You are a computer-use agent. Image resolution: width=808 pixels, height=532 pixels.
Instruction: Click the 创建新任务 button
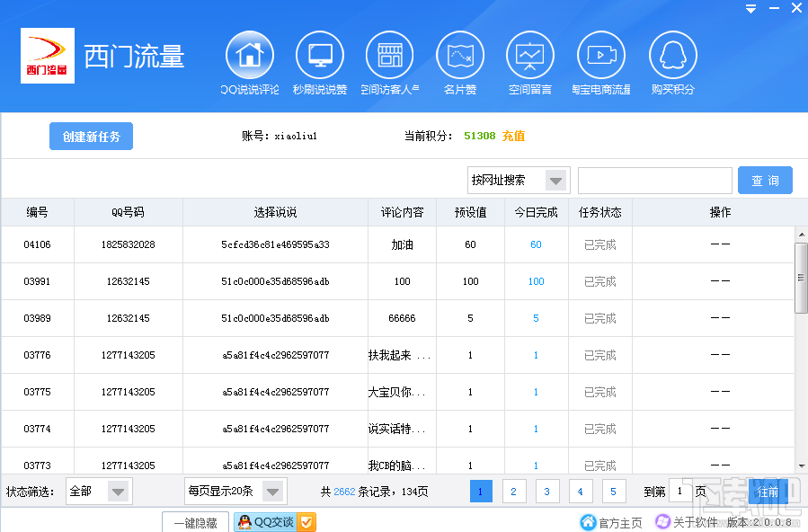pos(91,137)
